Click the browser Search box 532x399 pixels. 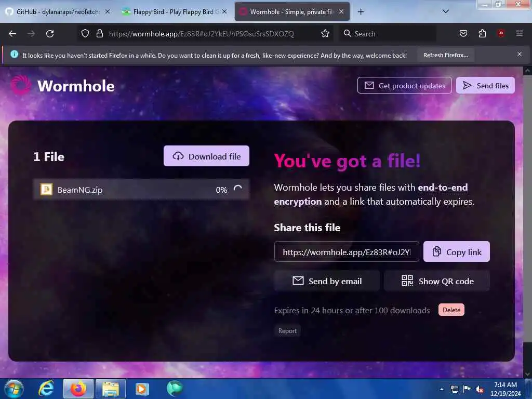388,34
